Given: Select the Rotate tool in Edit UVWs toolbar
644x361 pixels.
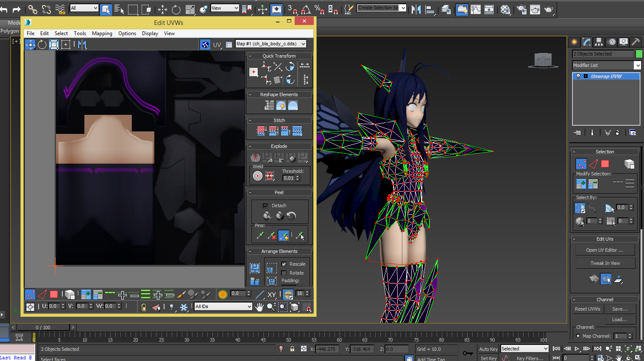Looking at the screenshot, I should (42, 44).
